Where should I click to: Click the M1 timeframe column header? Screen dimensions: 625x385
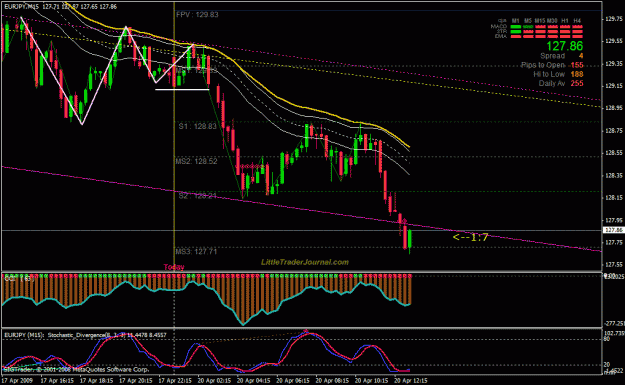[515, 20]
